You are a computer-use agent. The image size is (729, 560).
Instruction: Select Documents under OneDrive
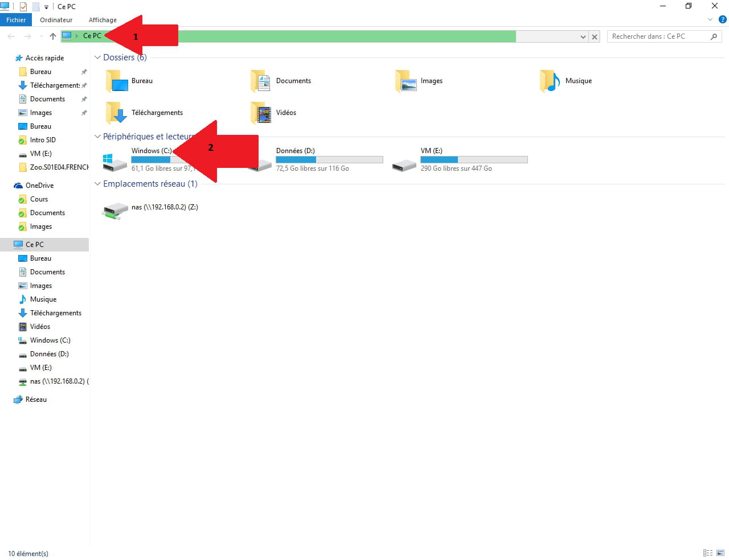tap(47, 213)
